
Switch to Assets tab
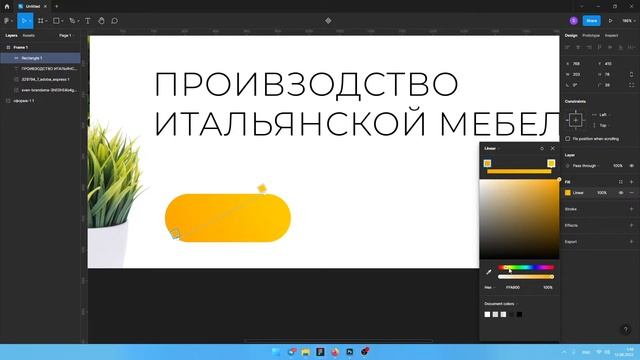click(x=29, y=36)
